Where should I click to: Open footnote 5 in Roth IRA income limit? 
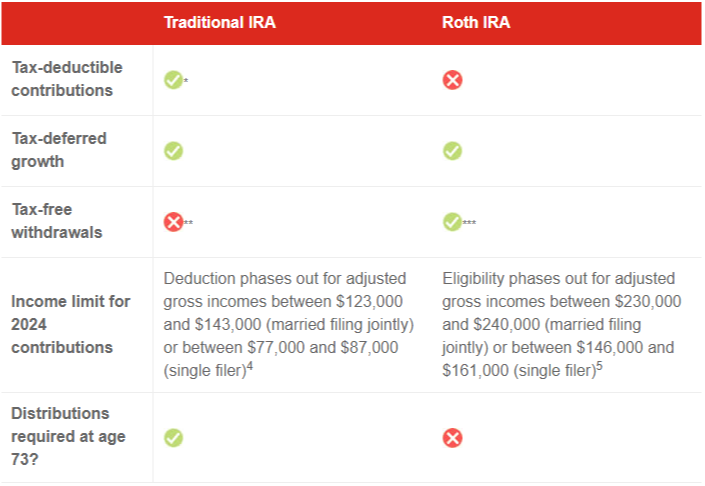600,366
